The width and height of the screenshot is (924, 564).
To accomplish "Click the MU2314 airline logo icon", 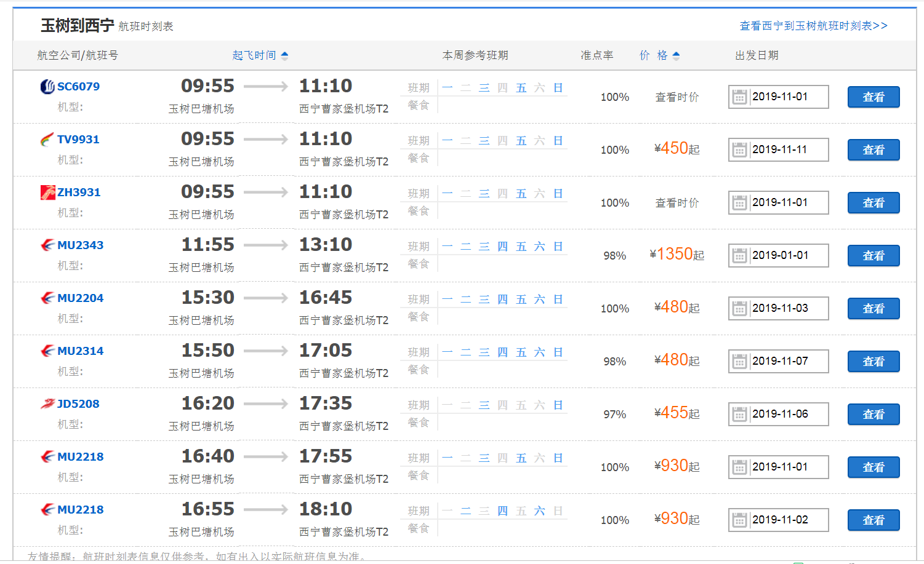I will (x=47, y=351).
